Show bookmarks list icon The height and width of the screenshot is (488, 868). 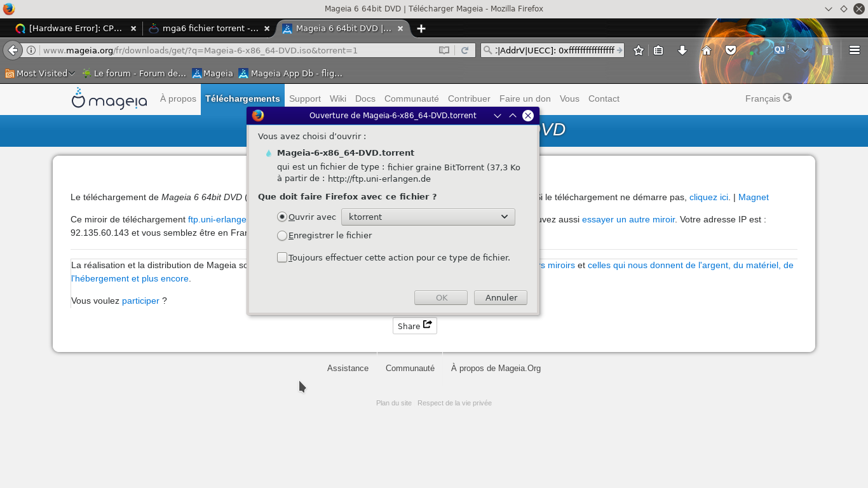(x=658, y=50)
